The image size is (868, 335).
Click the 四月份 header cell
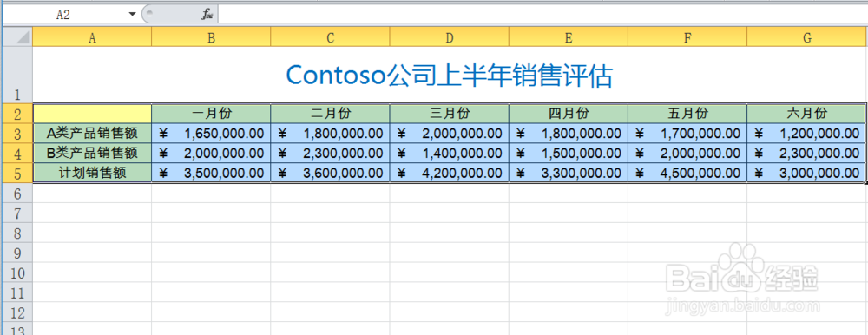(x=568, y=114)
